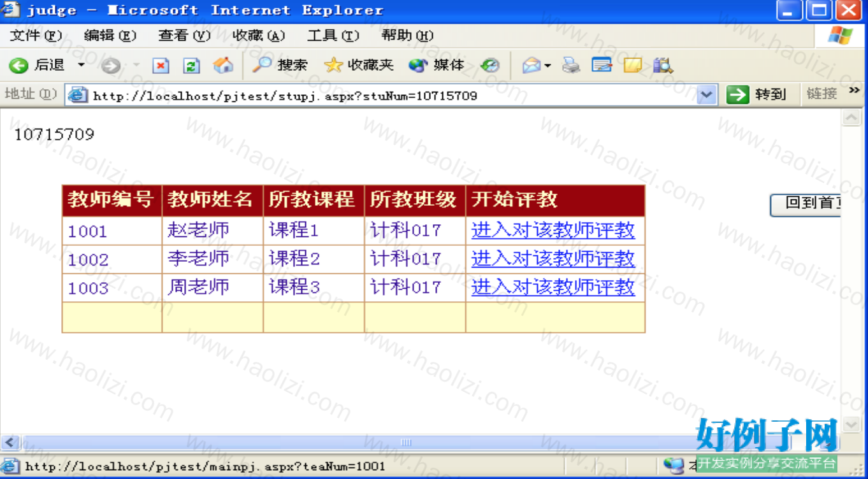Screen dimensions: 868x479
Task: Open the 工具(T) menu
Action: (333, 36)
